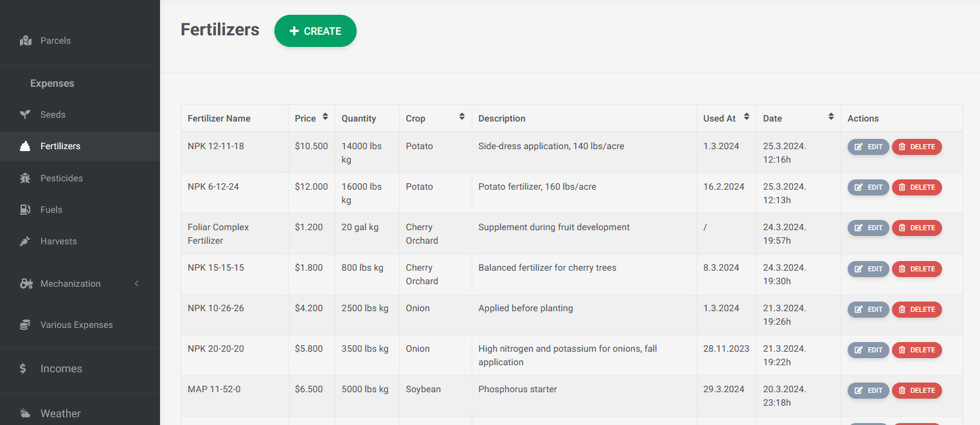Click the Pesticides bug icon
This screenshot has width=980, height=425.
coord(25,178)
